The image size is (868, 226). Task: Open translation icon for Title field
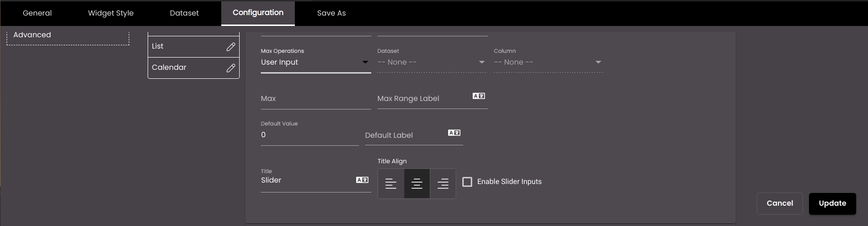(362, 180)
